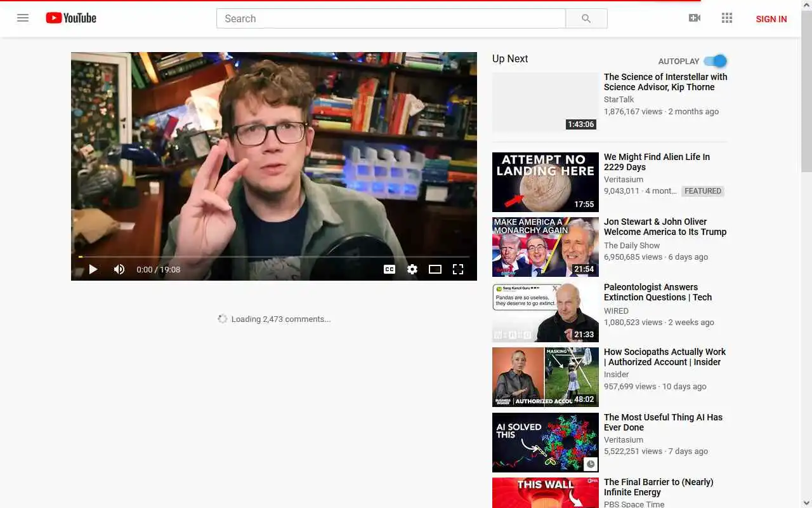812x508 pixels.
Task: Click the 48:02 Insider thumbnail
Action: click(546, 377)
